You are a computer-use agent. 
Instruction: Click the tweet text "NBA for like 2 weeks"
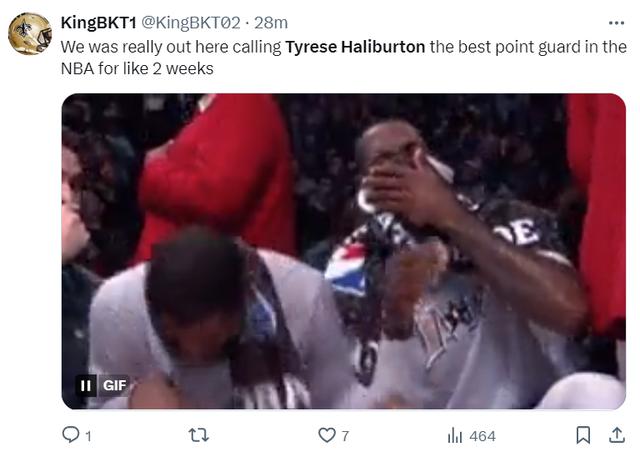137,69
